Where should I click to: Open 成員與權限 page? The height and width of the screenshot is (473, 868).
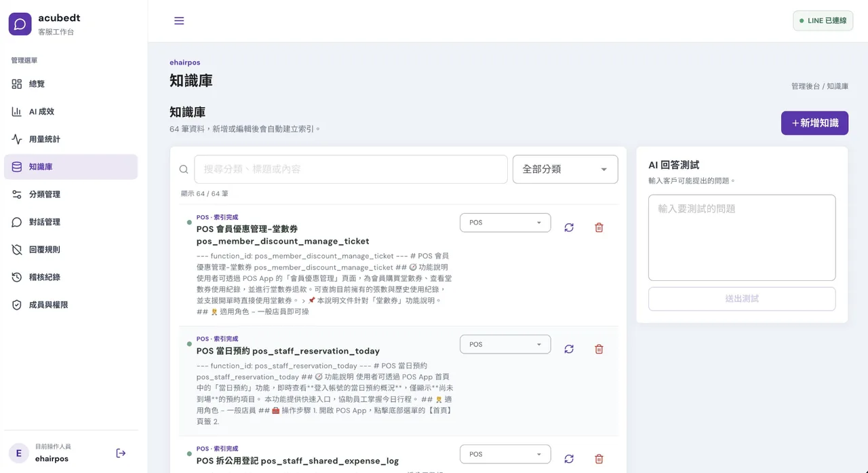[71, 305]
